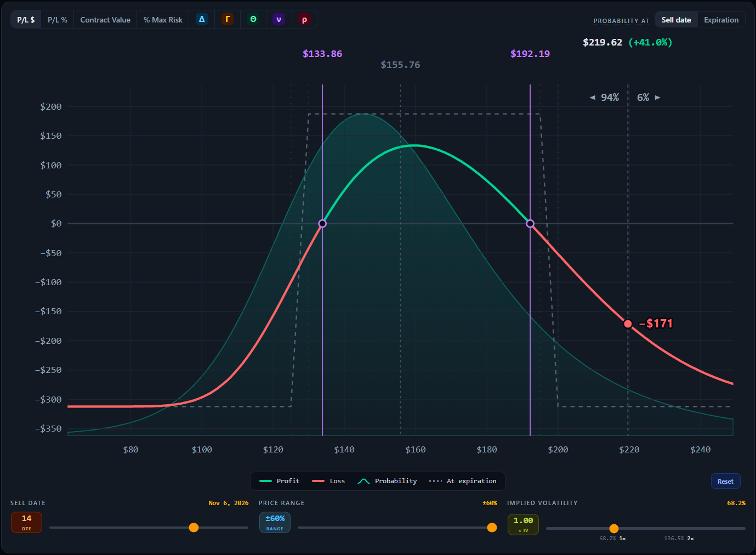Screen dimensions: 756x555
Task: Toggle the Profit legend entry
Action: pyautogui.click(x=280, y=481)
